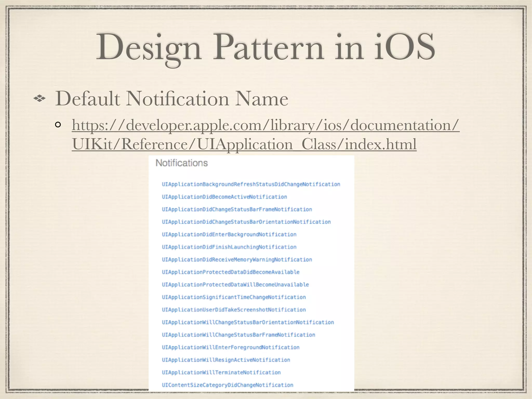Click UIApplicationWillResignActiveNotification link

226,360
